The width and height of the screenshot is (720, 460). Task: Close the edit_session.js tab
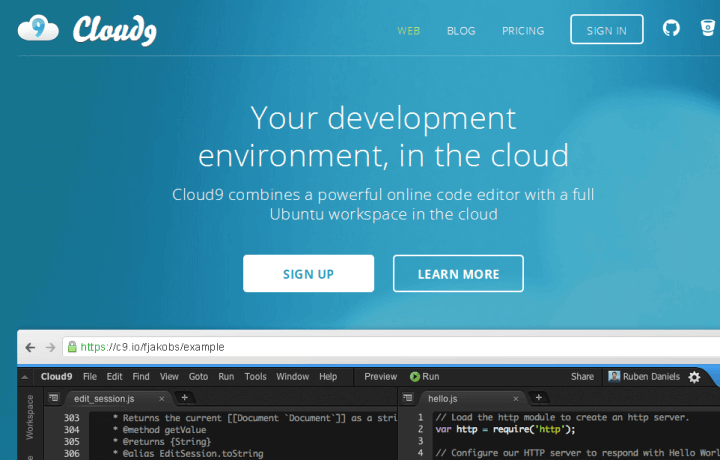(x=162, y=399)
